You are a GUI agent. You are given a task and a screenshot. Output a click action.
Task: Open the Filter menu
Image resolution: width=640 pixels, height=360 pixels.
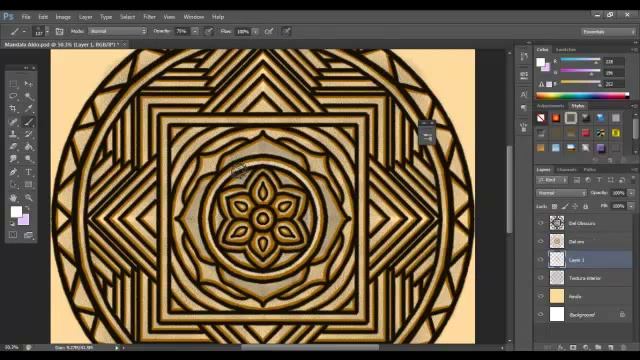pos(149,17)
